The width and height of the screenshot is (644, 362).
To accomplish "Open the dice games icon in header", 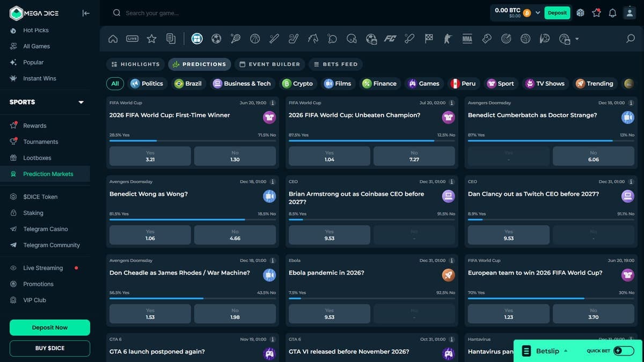I will 580,13.
